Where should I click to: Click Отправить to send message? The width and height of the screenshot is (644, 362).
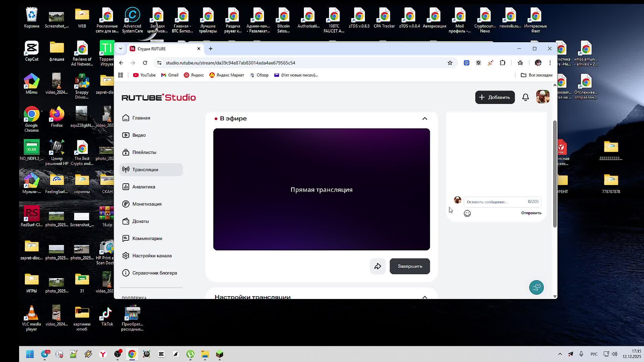click(x=531, y=213)
